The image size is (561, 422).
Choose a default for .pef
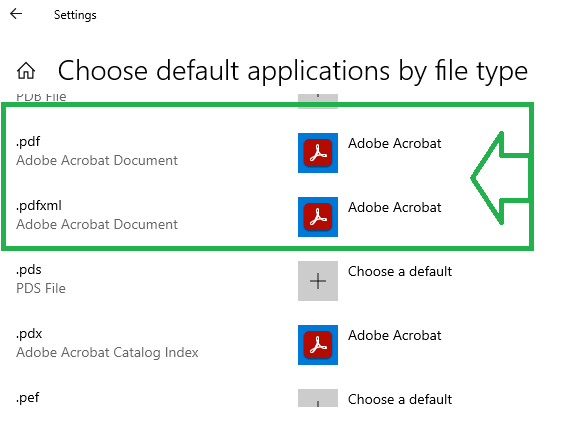tap(400, 399)
